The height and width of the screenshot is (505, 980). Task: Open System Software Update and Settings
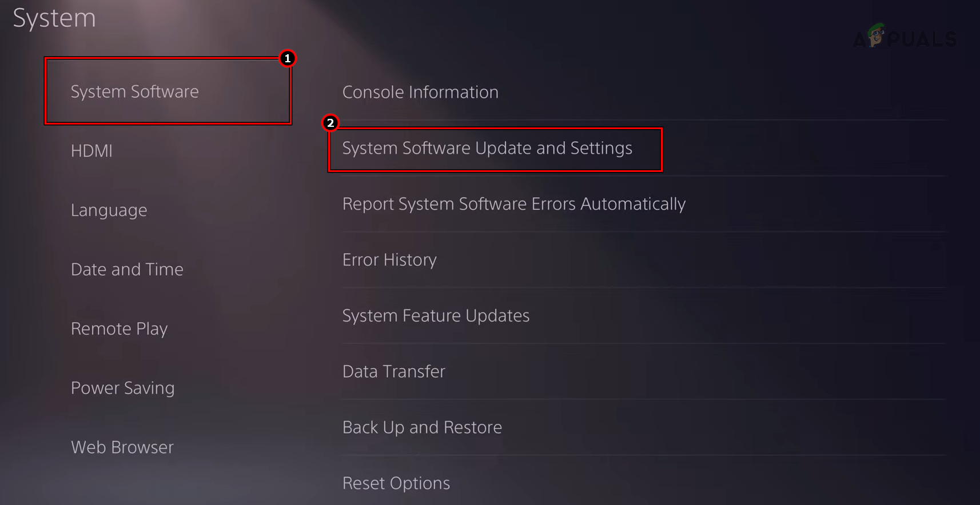pos(487,148)
